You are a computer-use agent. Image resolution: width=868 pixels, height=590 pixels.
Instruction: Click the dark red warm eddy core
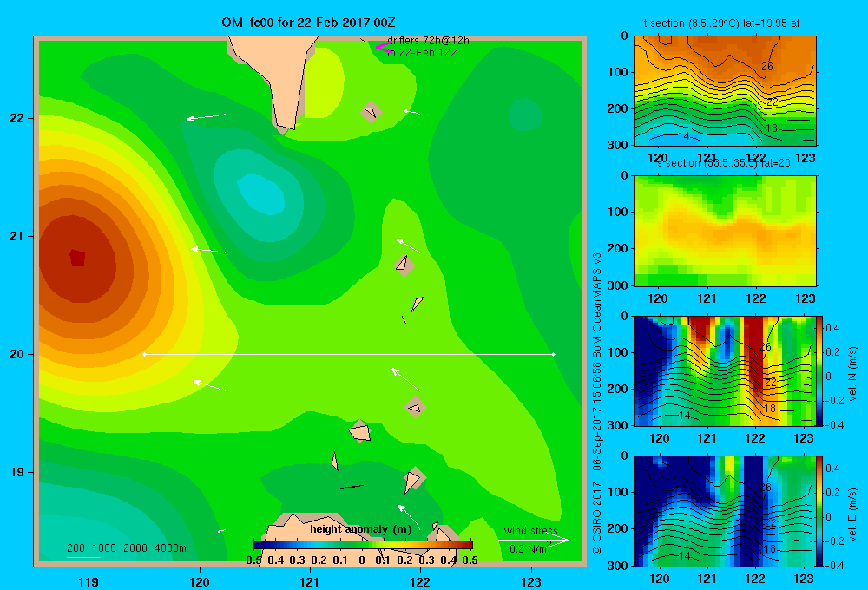[77, 258]
